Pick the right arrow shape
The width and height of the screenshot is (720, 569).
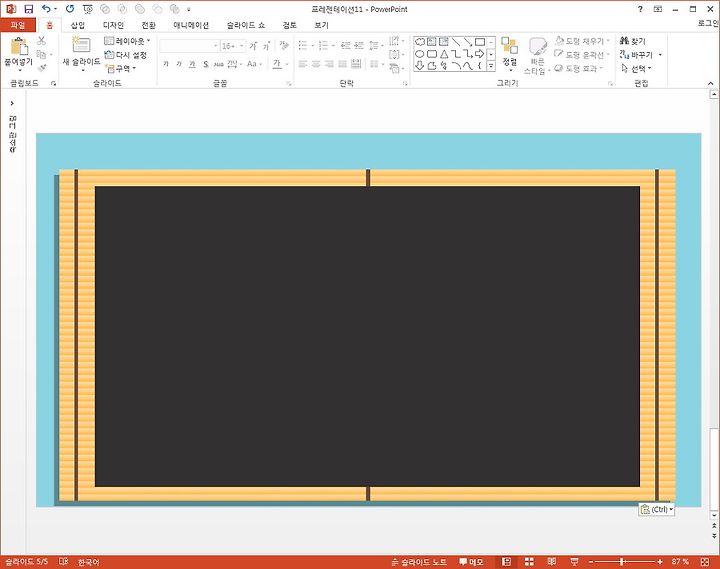pyautogui.click(x=479, y=54)
